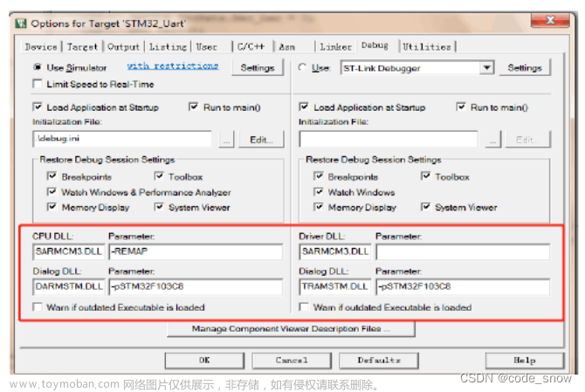The width and height of the screenshot is (585, 392).
Task: Toggle debugger Load Application at Startup
Action: (304, 107)
